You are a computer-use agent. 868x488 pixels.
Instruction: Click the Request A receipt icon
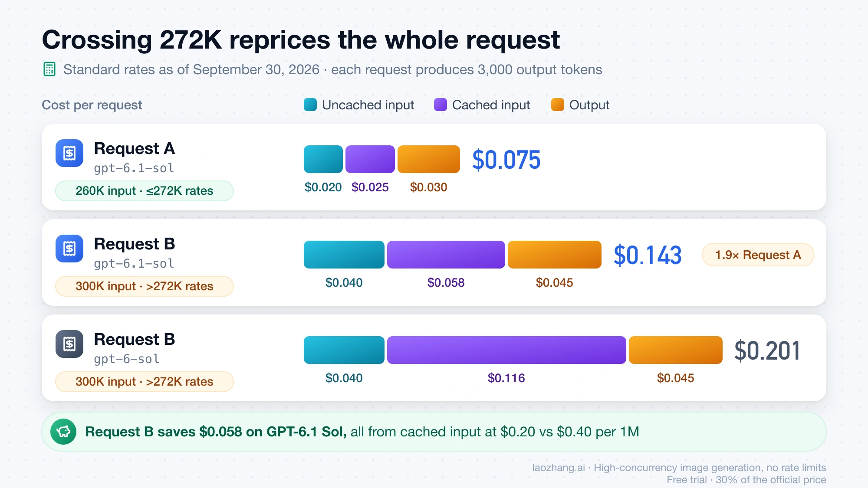(69, 153)
